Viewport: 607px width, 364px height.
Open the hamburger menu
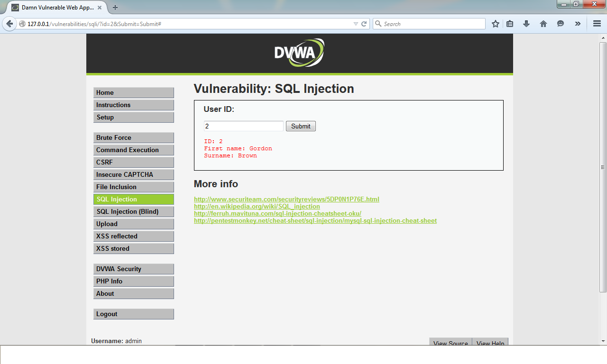click(597, 23)
